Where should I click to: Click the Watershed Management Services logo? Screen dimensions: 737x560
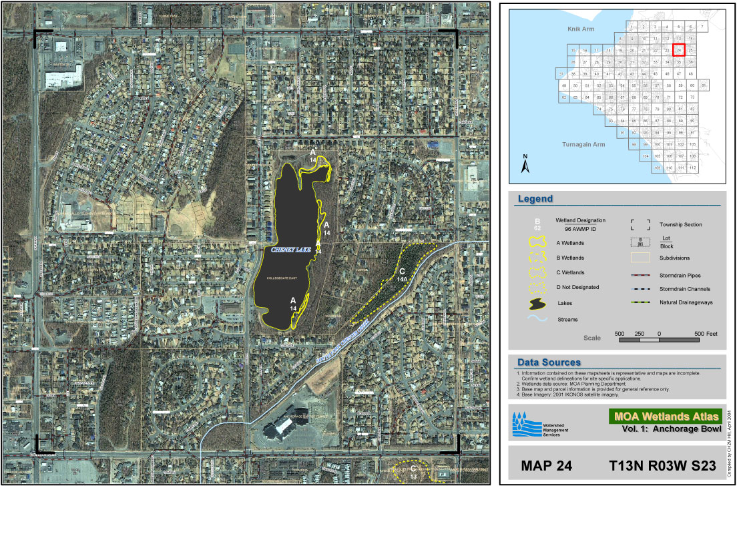[523, 424]
